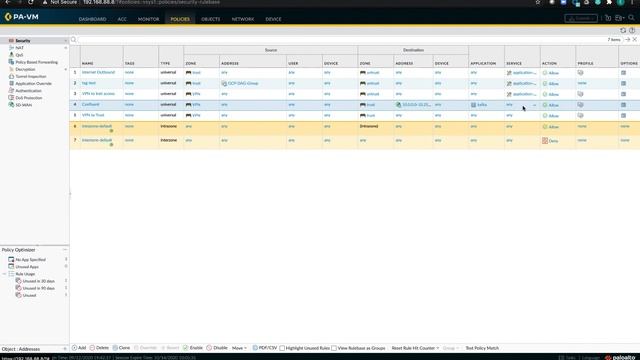Click Clone in the bottom toolbar
The height and width of the screenshot is (360, 640).
121,348
